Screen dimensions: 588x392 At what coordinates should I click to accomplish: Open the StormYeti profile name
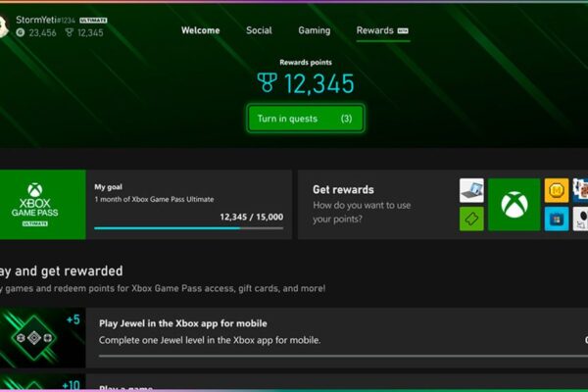tap(36, 20)
